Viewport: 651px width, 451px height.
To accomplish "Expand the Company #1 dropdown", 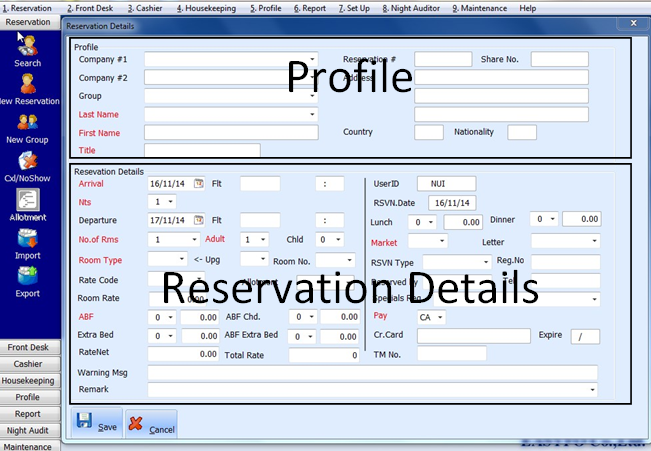I will pyautogui.click(x=312, y=59).
